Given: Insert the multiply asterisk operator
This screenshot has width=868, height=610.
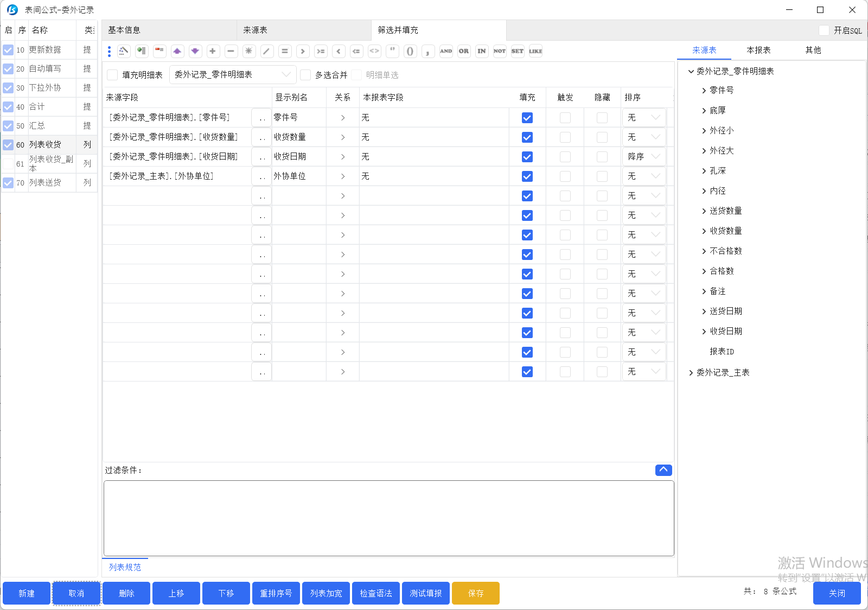Looking at the screenshot, I should point(248,51).
